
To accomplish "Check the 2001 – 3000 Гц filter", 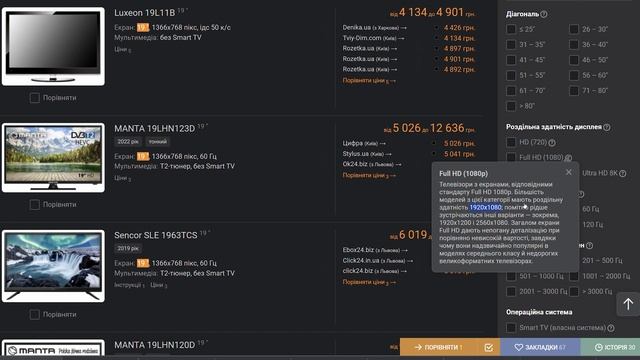I will [x=511, y=291].
